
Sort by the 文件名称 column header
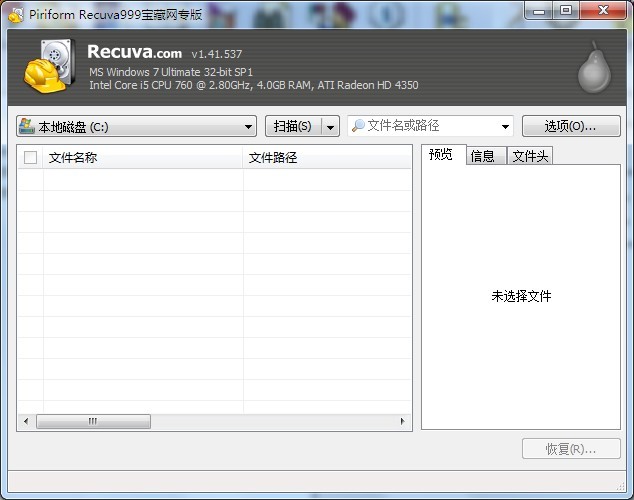(140, 158)
